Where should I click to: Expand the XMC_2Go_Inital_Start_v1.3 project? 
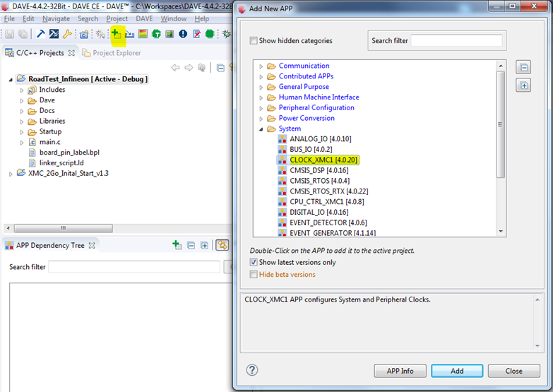(11, 174)
